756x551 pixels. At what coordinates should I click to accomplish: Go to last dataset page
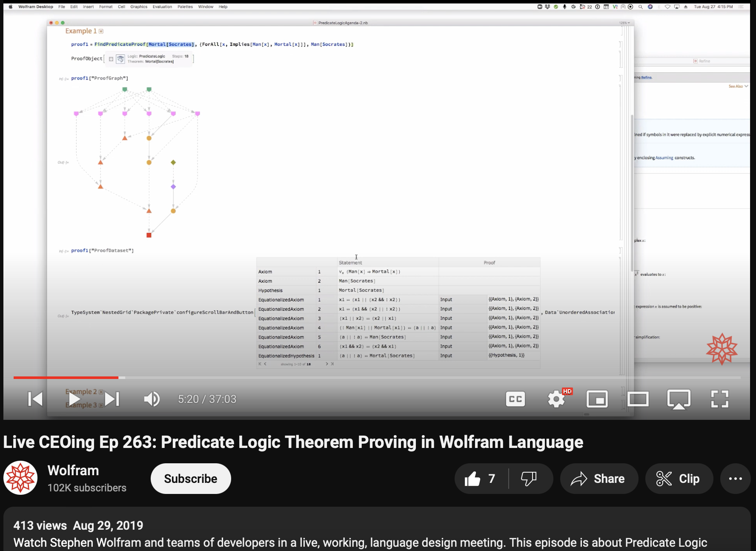[x=332, y=364]
